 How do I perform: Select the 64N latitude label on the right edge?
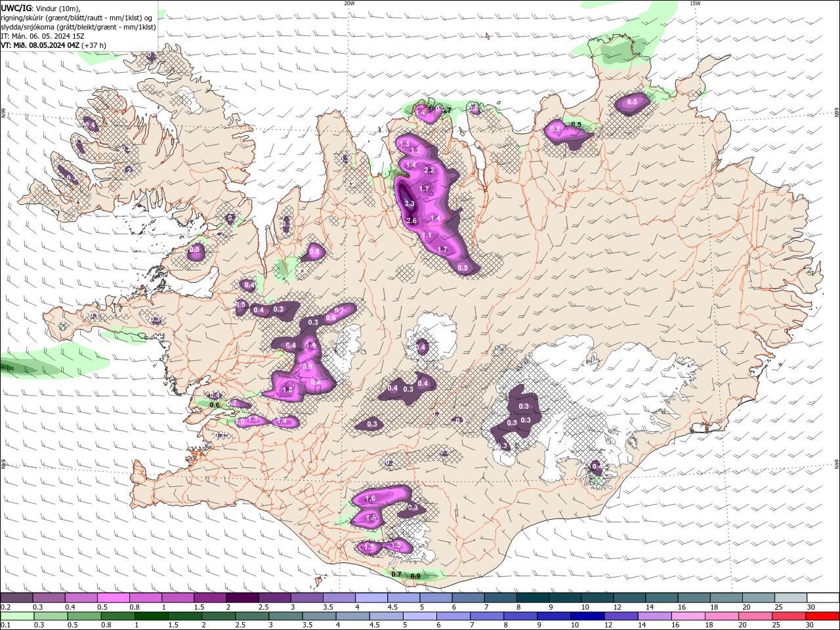coord(837,464)
